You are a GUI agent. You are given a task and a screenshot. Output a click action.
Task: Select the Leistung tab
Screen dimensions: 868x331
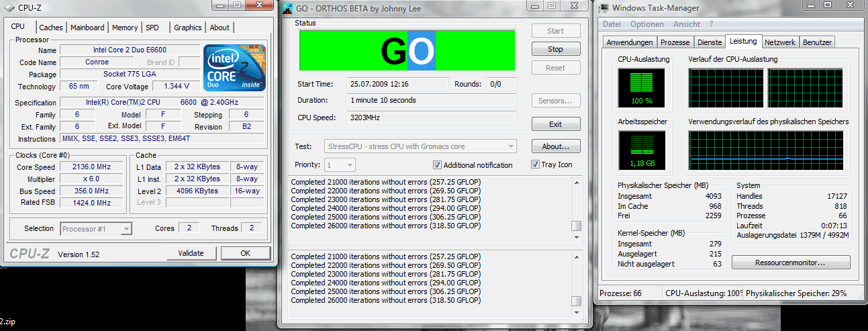[744, 41]
